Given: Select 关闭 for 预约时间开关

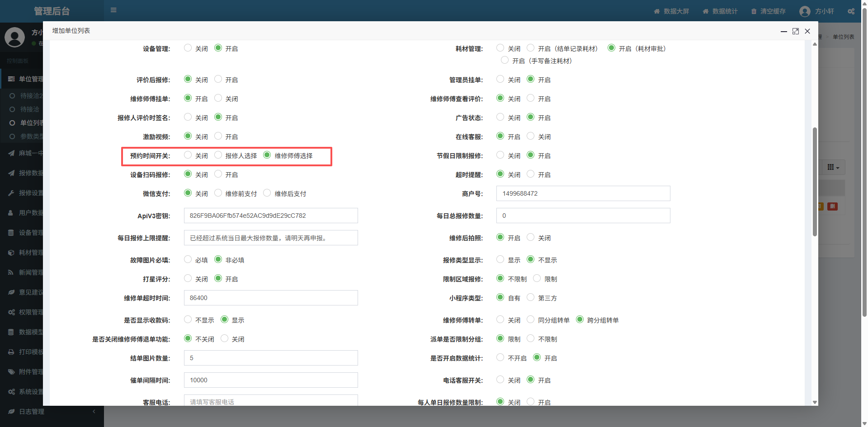Looking at the screenshot, I should pos(188,155).
